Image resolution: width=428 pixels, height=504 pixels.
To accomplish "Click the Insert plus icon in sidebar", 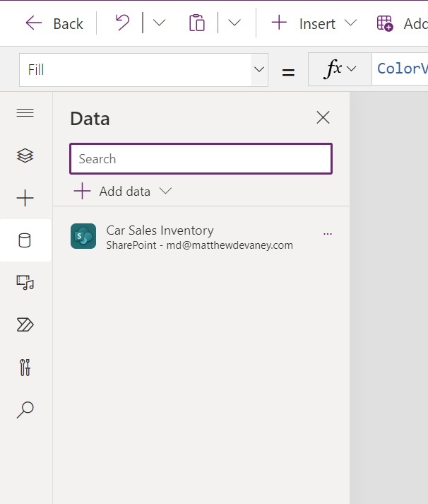I will [25, 198].
